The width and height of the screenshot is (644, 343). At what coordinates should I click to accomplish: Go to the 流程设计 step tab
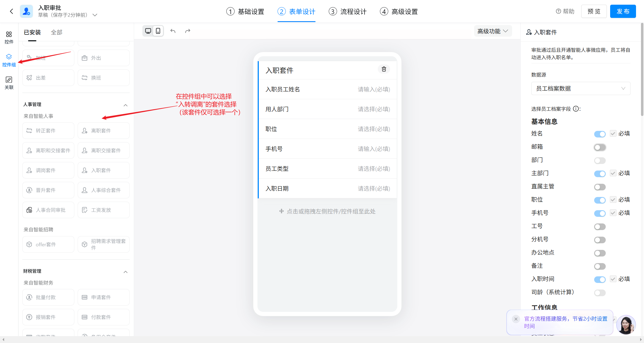pos(348,12)
